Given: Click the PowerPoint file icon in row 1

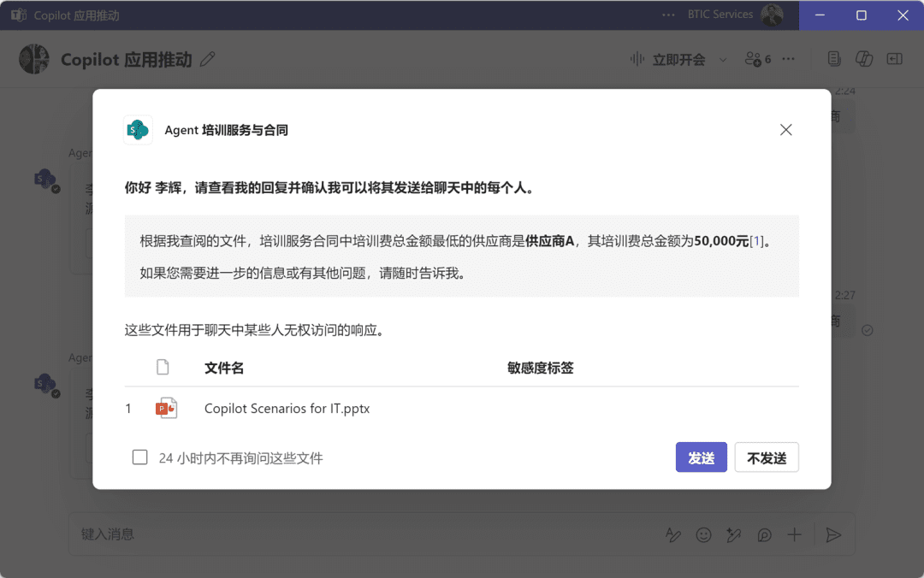Looking at the screenshot, I should [x=166, y=409].
